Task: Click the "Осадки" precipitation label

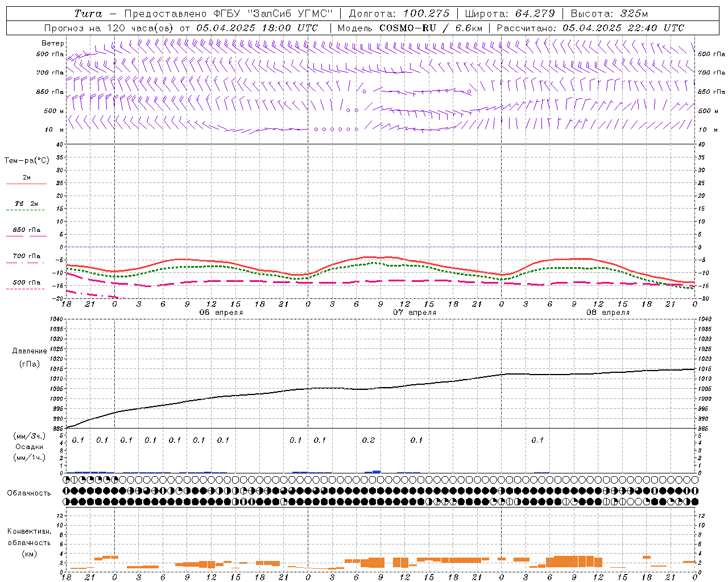Action: coord(30,447)
